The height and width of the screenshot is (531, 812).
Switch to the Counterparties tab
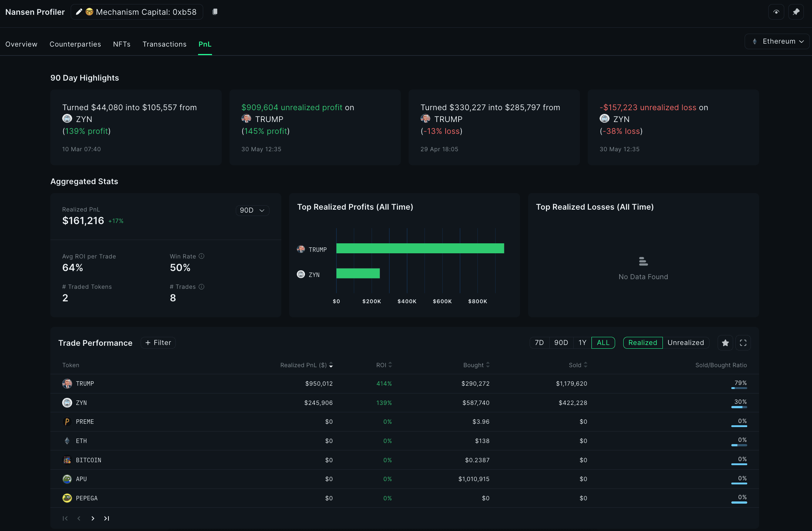click(x=75, y=44)
